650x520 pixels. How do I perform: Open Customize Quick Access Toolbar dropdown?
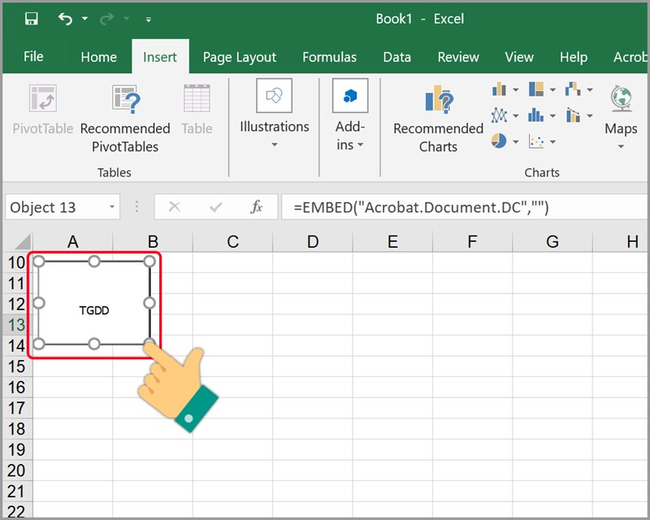point(148,19)
